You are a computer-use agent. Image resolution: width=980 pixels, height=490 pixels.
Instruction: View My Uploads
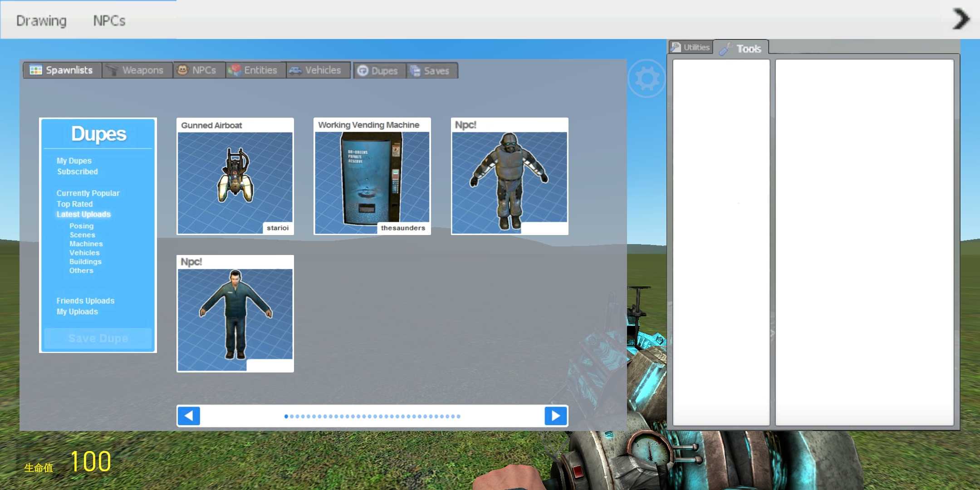[77, 312]
